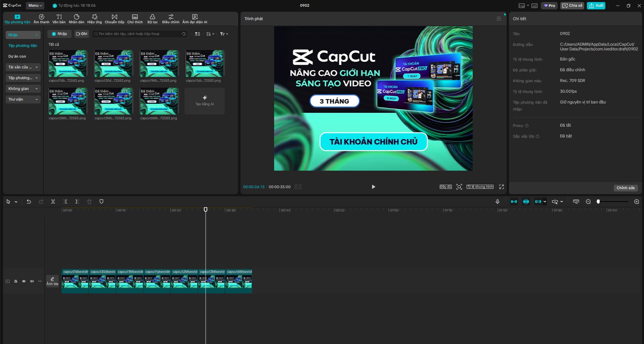Expand the Không gian sidebar section
This screenshot has height=344, width=644.
(x=23, y=88)
